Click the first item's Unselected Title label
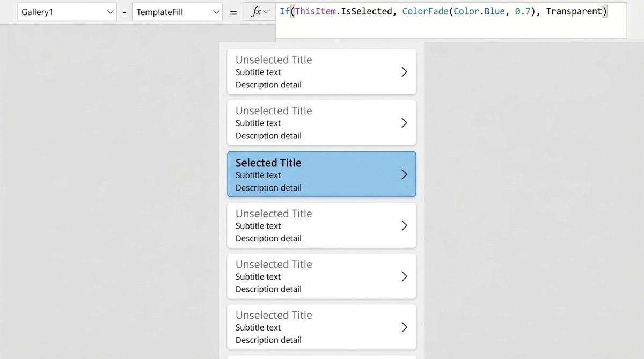Viewport: 644px width, 359px height. coord(274,60)
